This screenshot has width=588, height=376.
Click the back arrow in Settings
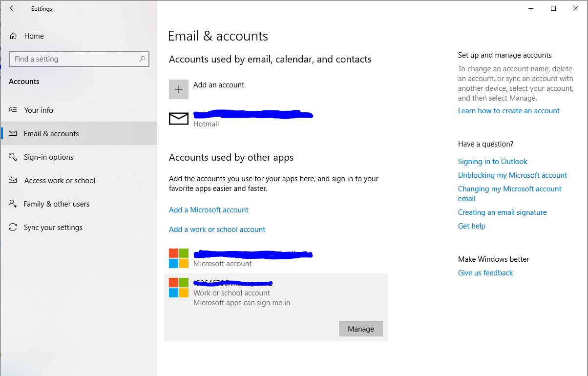[x=13, y=8]
